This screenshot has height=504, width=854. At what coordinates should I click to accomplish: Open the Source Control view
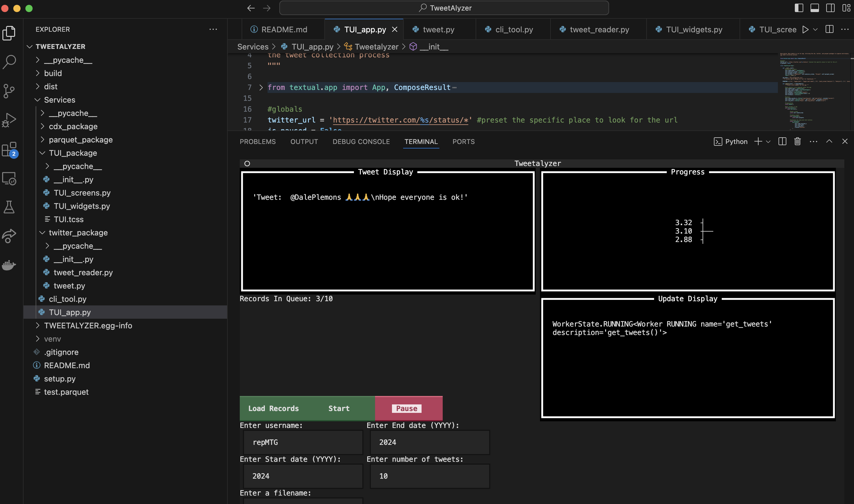9,91
